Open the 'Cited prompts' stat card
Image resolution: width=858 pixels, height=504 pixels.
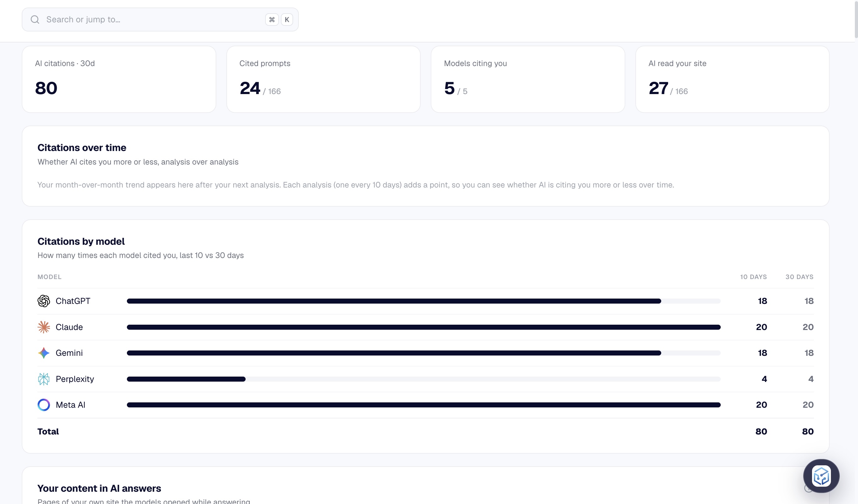[323, 79]
